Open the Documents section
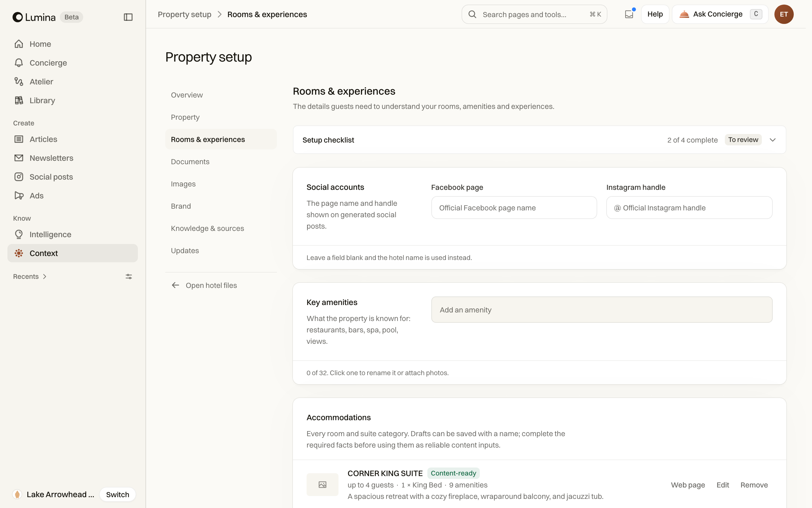The width and height of the screenshot is (812, 508). click(x=221, y=162)
